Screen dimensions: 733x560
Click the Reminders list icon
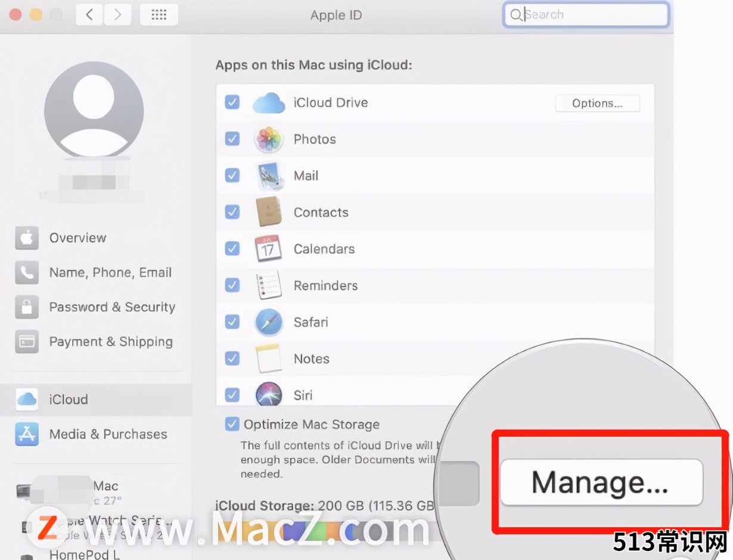269,285
